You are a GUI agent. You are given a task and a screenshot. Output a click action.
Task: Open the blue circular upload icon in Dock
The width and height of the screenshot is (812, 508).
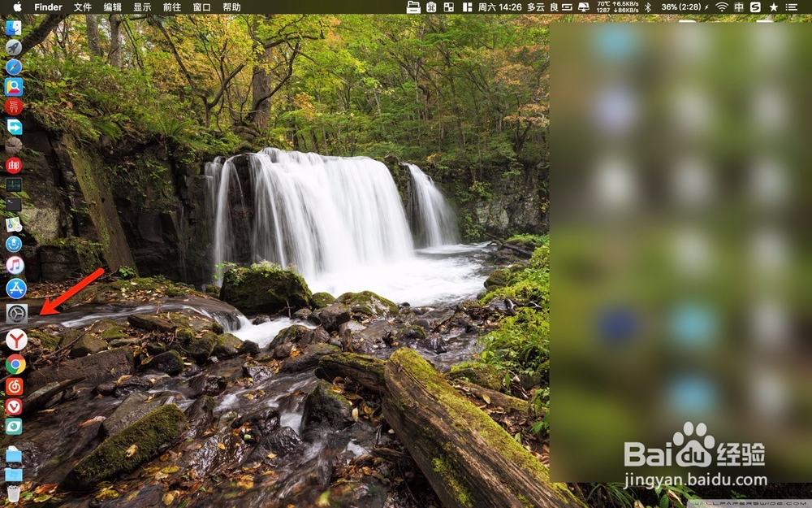(14, 244)
